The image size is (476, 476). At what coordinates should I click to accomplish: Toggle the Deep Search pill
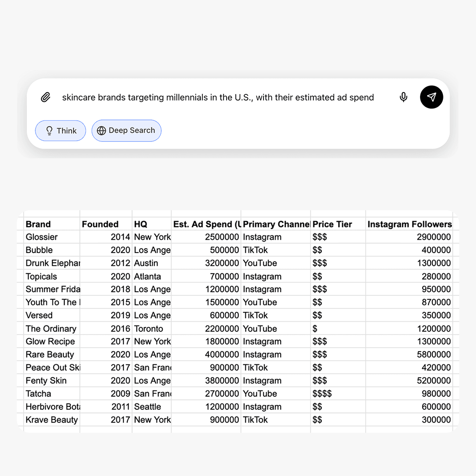click(126, 131)
